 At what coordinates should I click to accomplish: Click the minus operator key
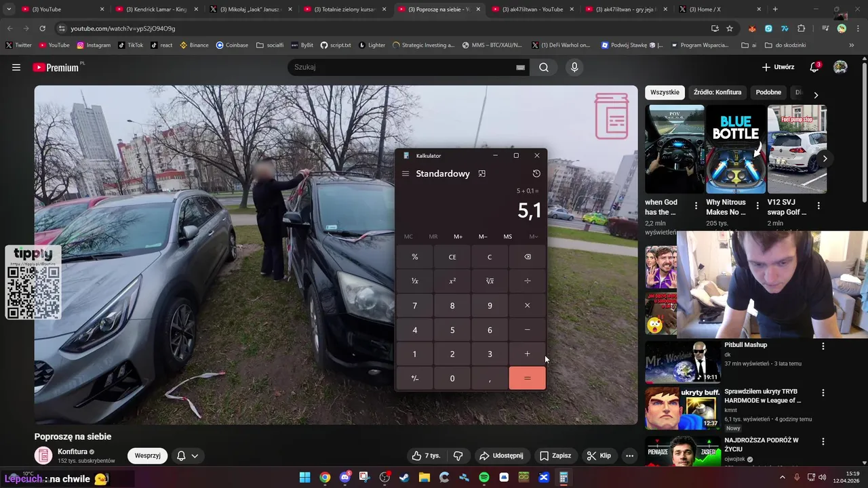(528, 330)
